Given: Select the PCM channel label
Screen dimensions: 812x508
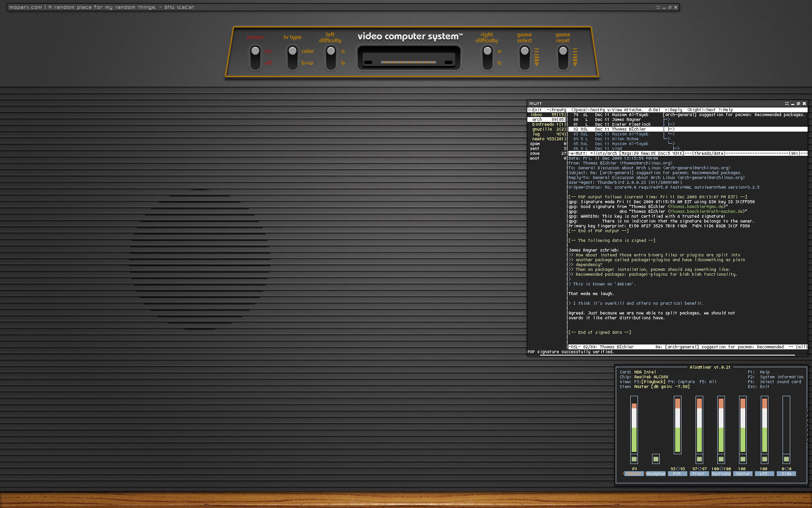Looking at the screenshot, I should pyautogui.click(x=677, y=474).
